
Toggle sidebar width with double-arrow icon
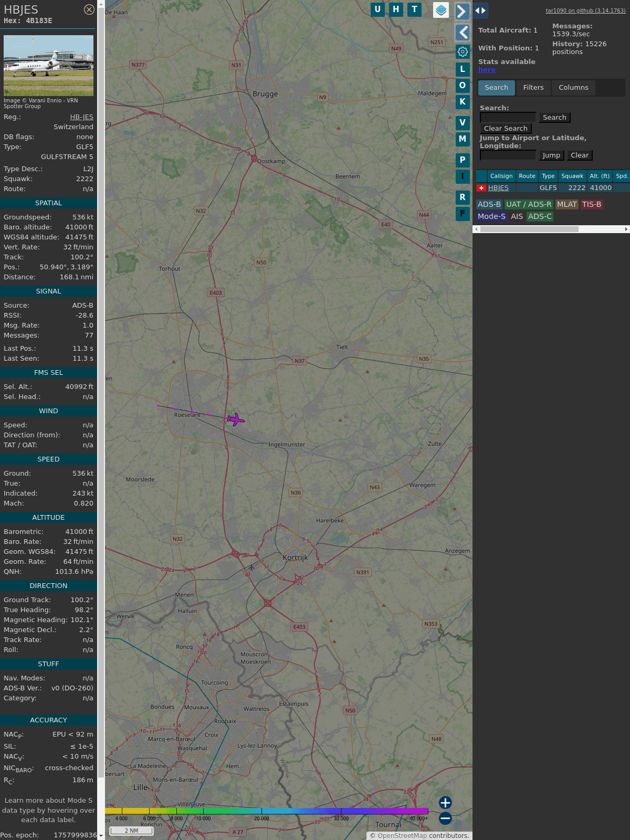[480, 10]
